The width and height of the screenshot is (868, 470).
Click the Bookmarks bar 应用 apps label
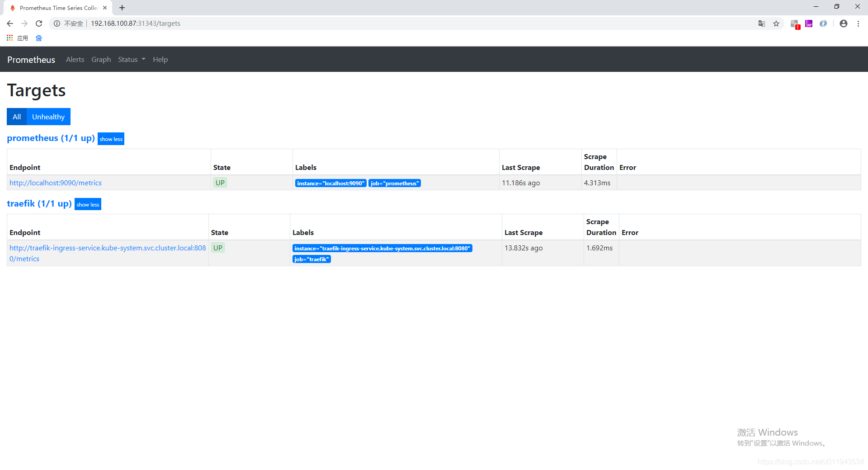[x=23, y=38]
